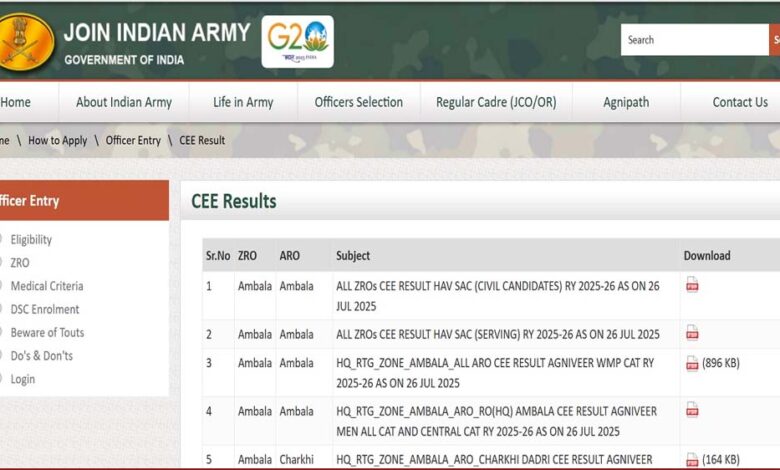This screenshot has height=470, width=780.
Task: Select Medical Criteria in the sidebar
Action: point(46,286)
